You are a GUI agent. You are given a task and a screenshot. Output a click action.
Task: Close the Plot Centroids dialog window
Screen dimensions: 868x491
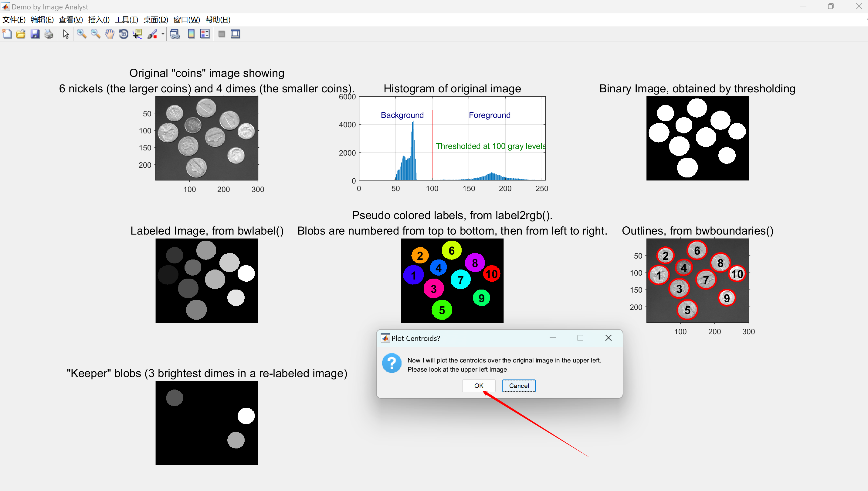point(608,338)
